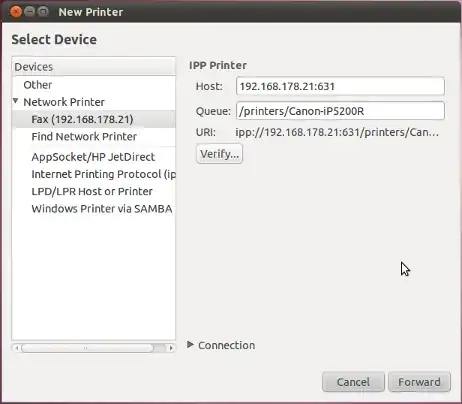Collapse the Network Printer tree node
This screenshot has height=404, width=462.
(x=16, y=101)
